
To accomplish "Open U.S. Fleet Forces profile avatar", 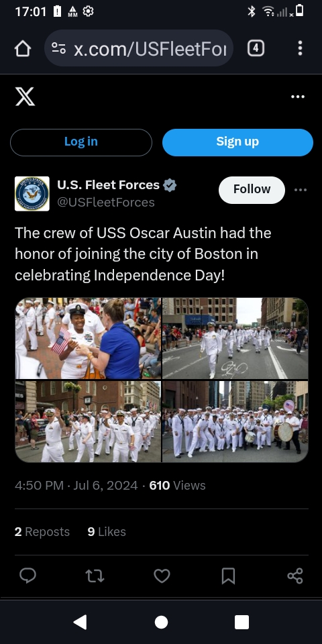I will (32, 194).
